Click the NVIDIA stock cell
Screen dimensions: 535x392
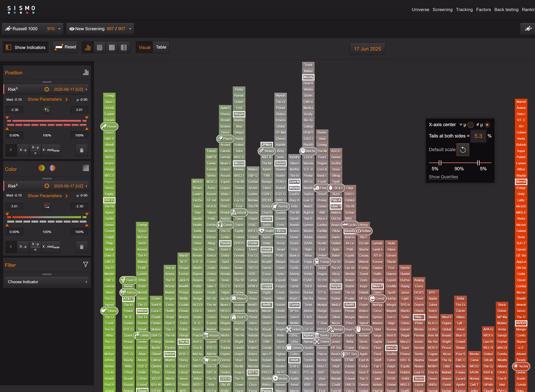(521, 323)
